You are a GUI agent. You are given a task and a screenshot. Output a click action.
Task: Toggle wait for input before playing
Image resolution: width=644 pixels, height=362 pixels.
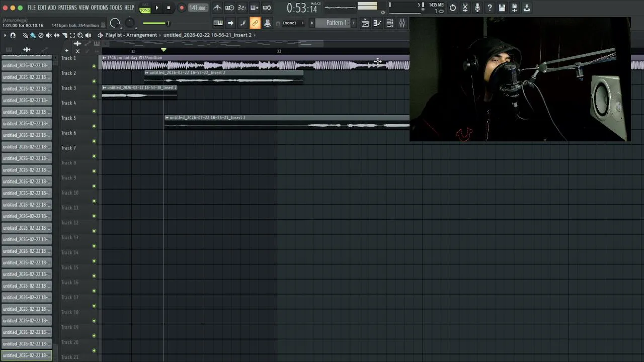coord(229,8)
